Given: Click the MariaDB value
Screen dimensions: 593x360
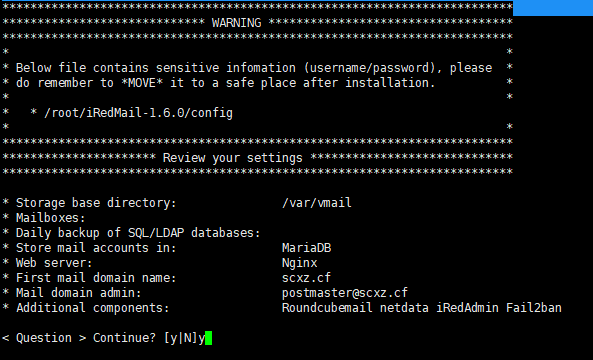Looking at the screenshot, I should 307,248.
